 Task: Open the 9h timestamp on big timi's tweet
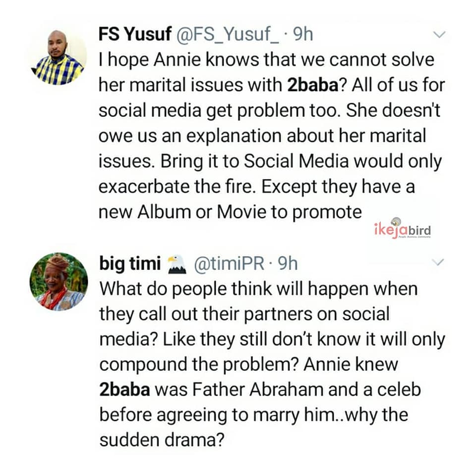pyautogui.click(x=288, y=264)
